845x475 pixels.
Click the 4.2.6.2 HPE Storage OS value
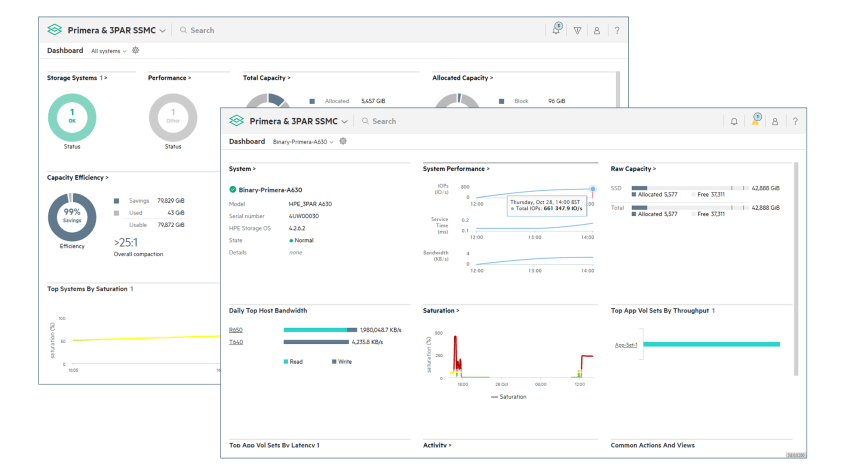tap(297, 228)
